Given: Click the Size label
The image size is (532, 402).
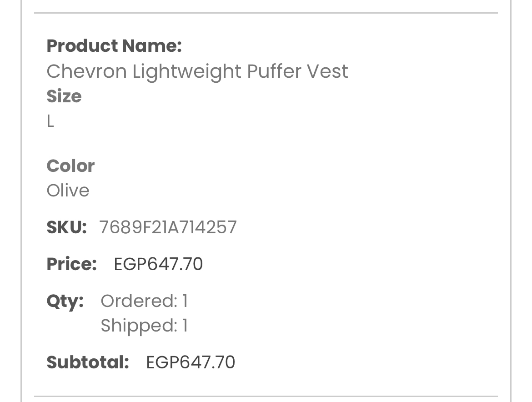Looking at the screenshot, I should [x=64, y=96].
